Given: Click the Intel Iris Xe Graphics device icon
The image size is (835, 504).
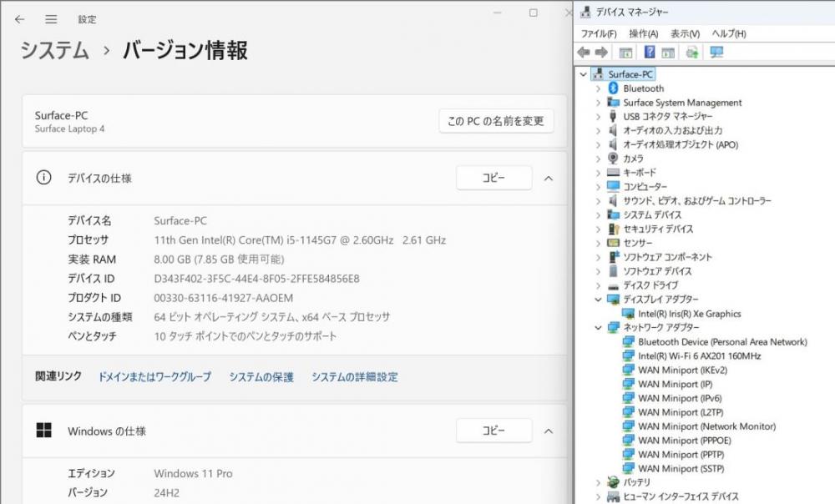Looking at the screenshot, I should click(x=629, y=314).
